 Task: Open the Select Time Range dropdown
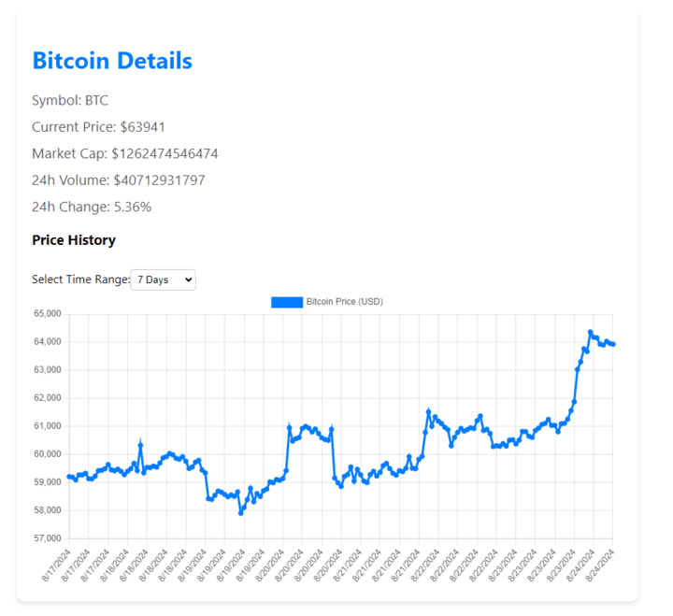point(163,279)
